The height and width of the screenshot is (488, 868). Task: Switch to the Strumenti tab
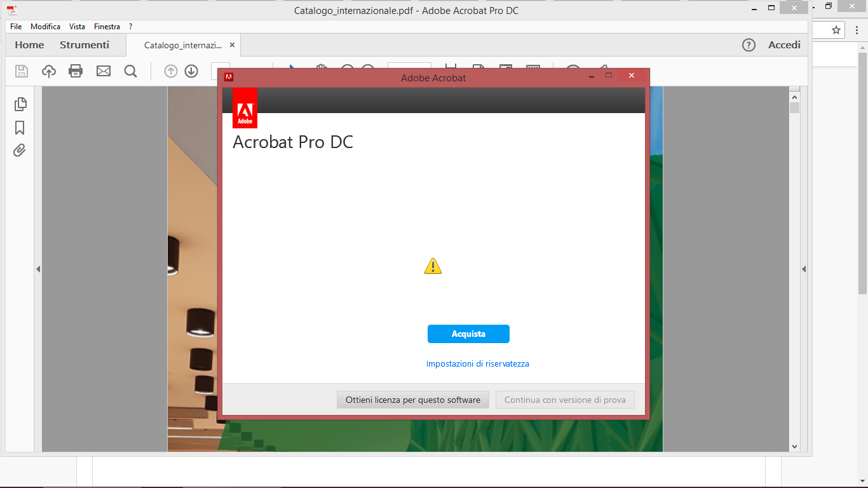[x=85, y=45]
